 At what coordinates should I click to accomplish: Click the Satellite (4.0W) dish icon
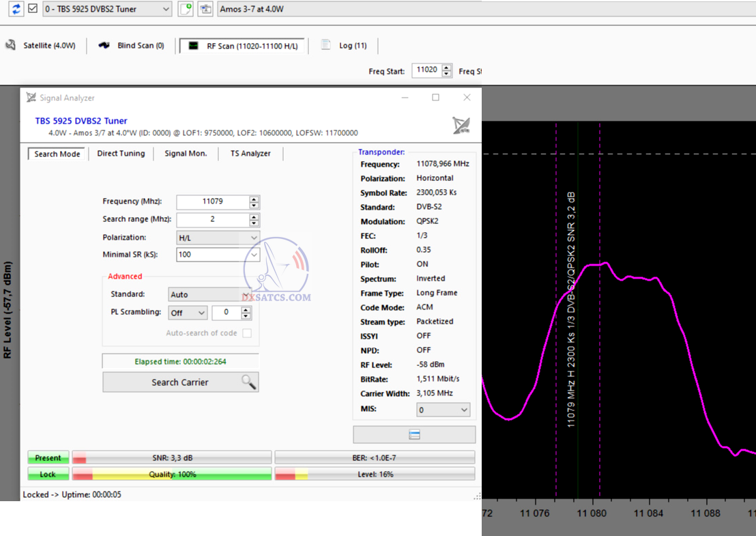point(11,46)
